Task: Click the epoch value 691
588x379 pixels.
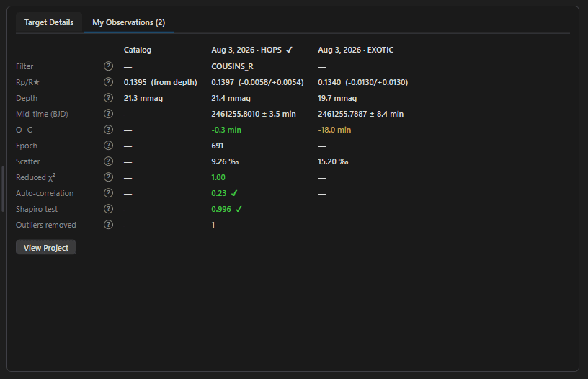Action: click(217, 146)
